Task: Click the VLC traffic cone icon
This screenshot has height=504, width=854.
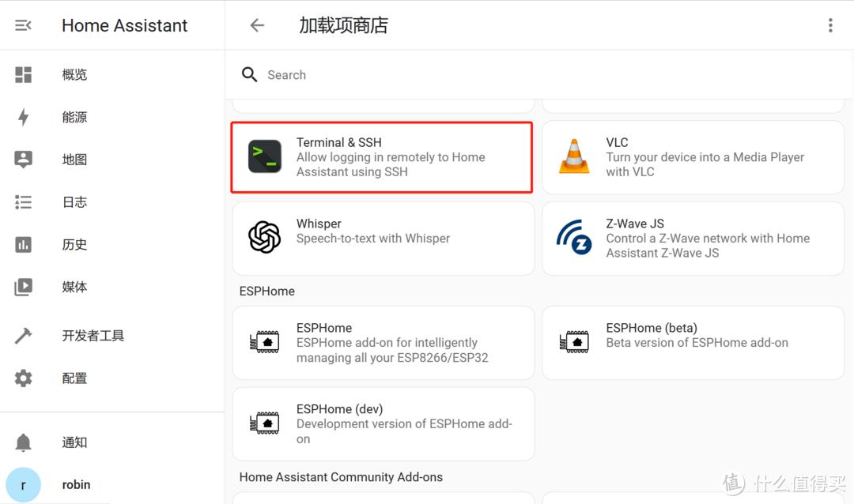Action: click(x=573, y=156)
